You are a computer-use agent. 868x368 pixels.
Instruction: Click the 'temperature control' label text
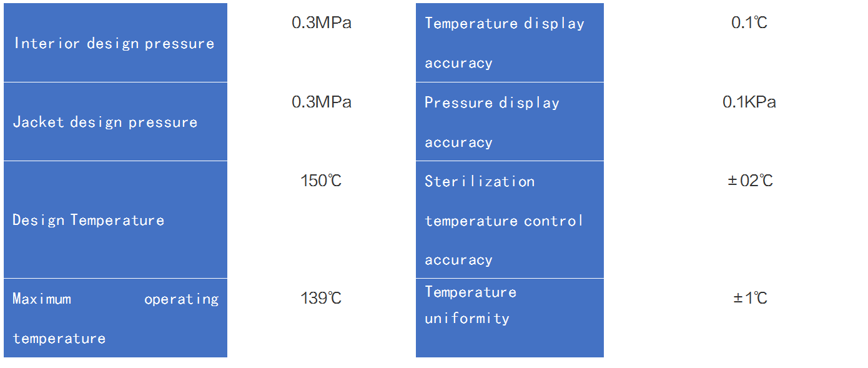(x=504, y=221)
